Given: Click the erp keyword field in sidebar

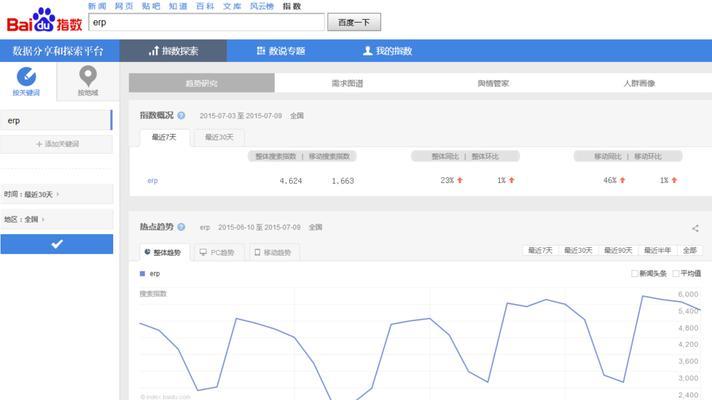Looking at the screenshot, I should point(56,120).
